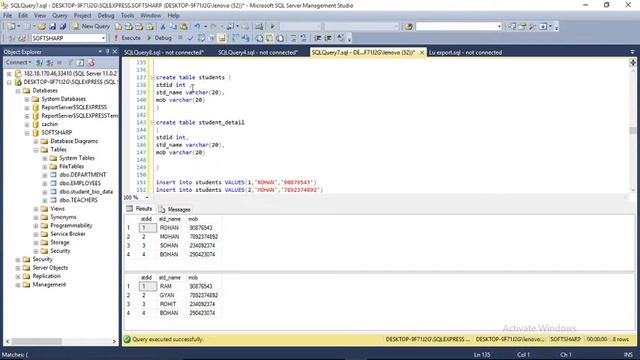640x360 pixels.
Task: Open the Object Explorer window position dropdown
Action: [100, 51]
